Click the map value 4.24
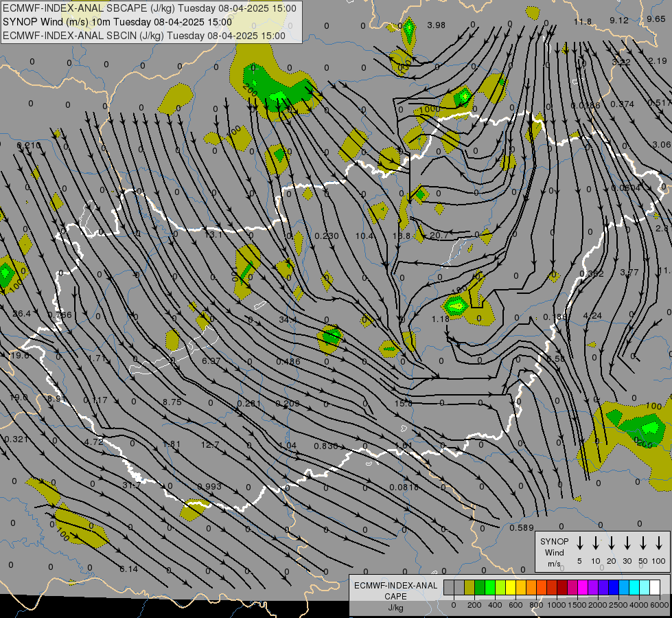 click(x=592, y=316)
